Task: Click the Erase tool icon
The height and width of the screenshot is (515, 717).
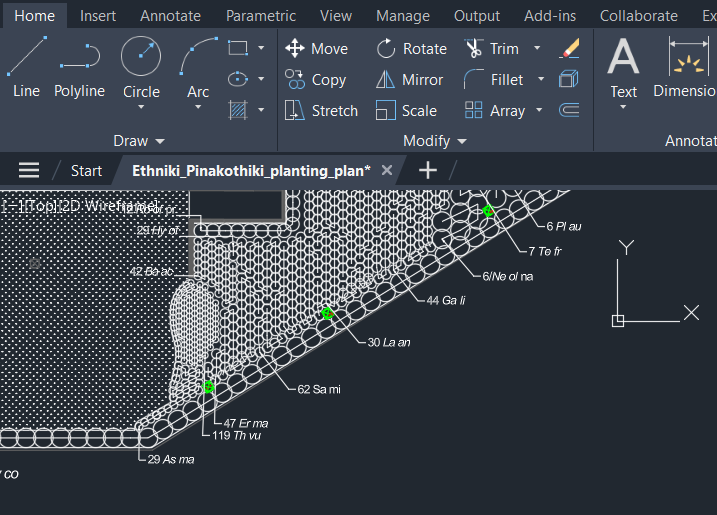Action: 569,48
